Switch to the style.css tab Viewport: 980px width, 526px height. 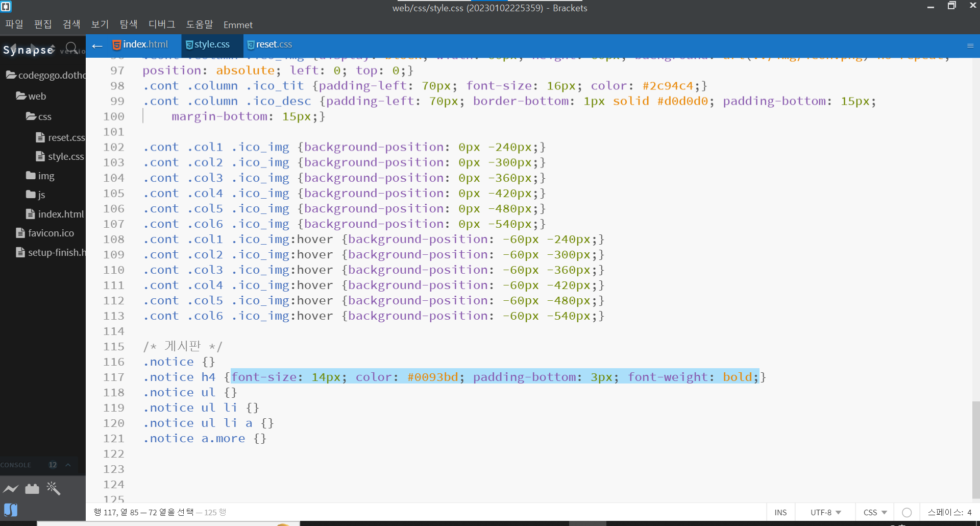[x=212, y=45]
